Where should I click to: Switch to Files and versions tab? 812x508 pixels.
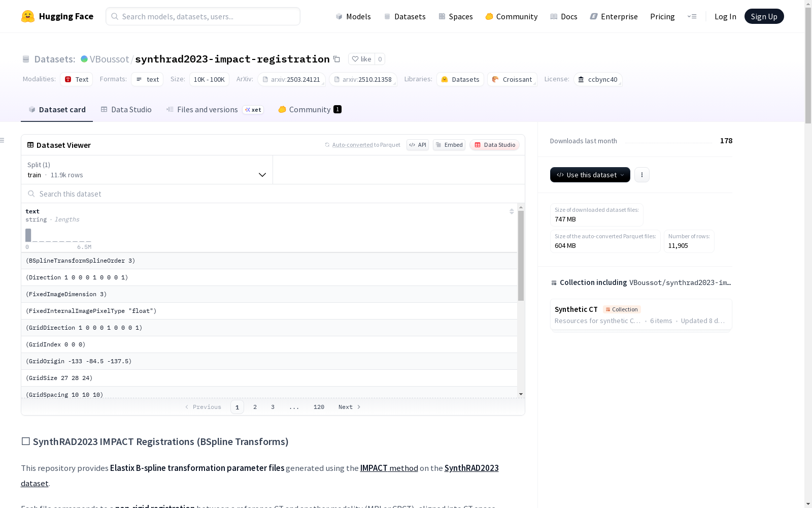[207, 110]
